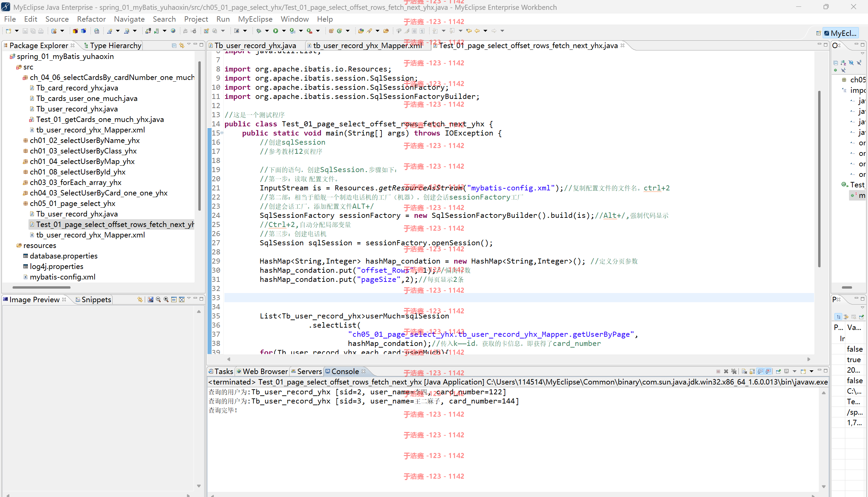
Task: Open the New file dropdown arrow
Action: 16,31
